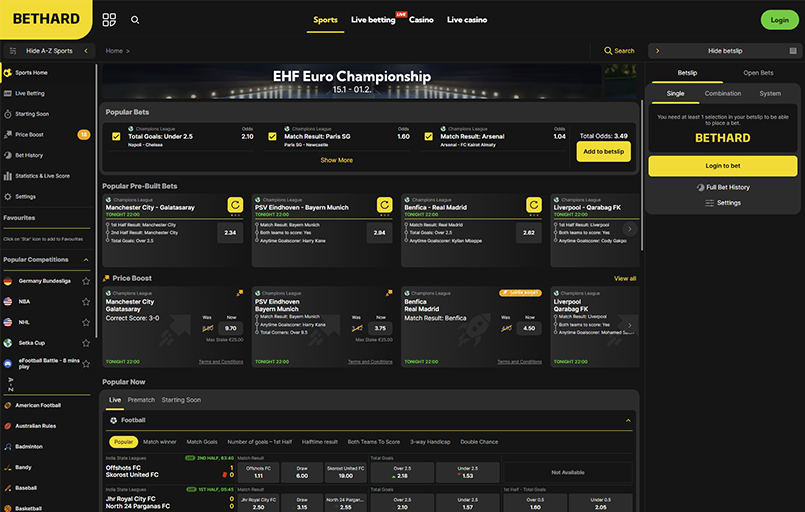Open options dots on PSV Eindhoven pre-built card
The height and width of the screenshot is (512, 805).
click(x=385, y=216)
